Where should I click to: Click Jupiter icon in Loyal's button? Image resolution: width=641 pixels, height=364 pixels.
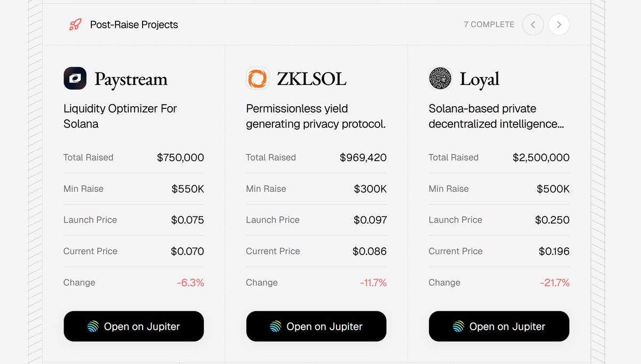(x=458, y=327)
